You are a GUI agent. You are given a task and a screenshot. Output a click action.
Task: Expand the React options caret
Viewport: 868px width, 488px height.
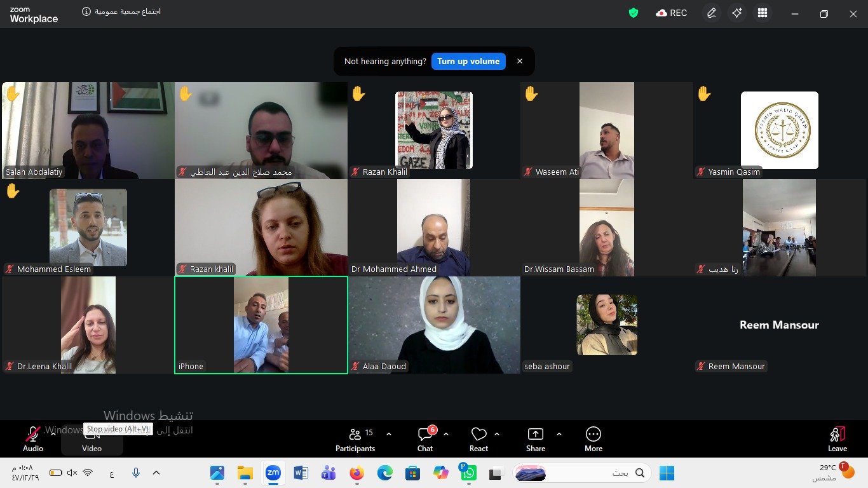coord(497,434)
